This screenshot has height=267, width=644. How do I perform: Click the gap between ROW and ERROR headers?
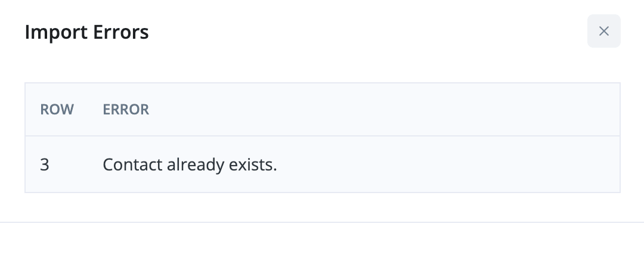point(88,110)
